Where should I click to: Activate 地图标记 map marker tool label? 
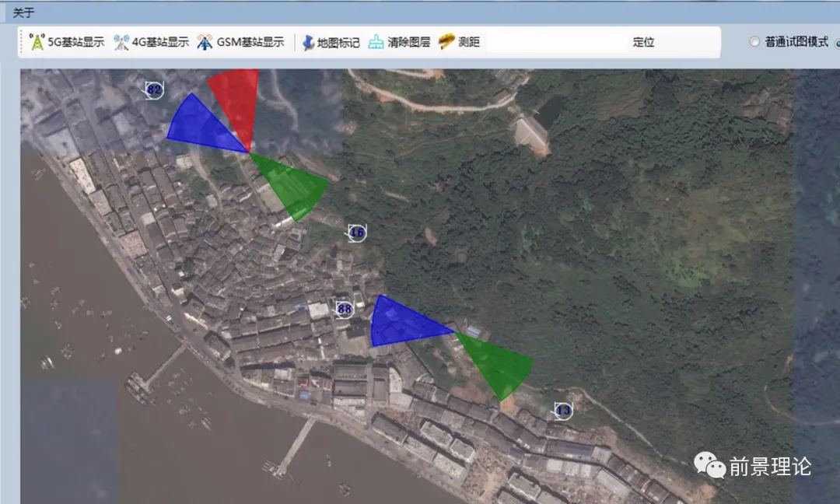click(x=338, y=42)
